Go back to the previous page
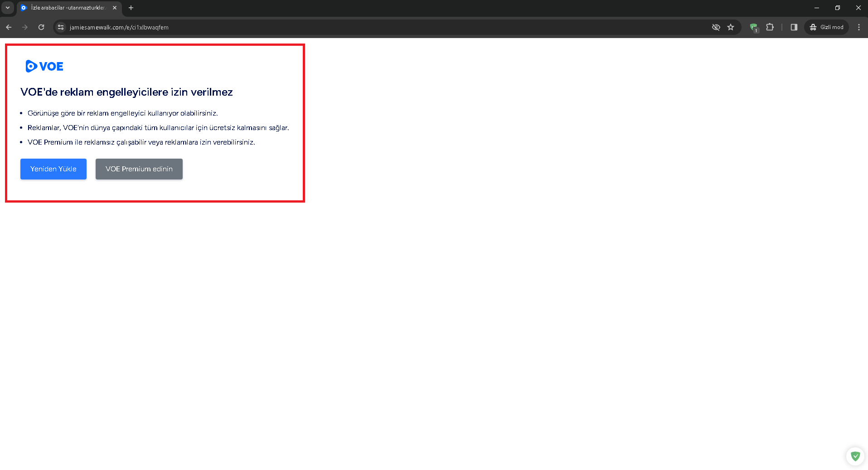This screenshot has height=470, width=868. pos(9,27)
